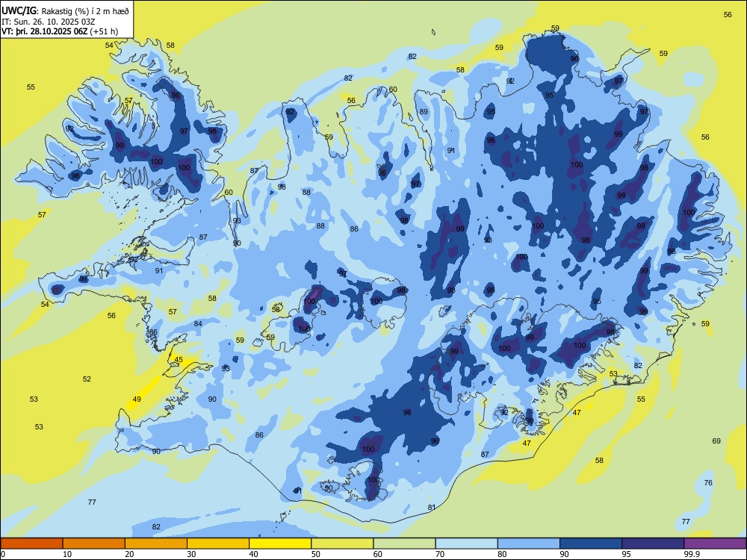The image size is (747, 560).
Task: Select the humidity value 89 on the map
Action: [424, 111]
